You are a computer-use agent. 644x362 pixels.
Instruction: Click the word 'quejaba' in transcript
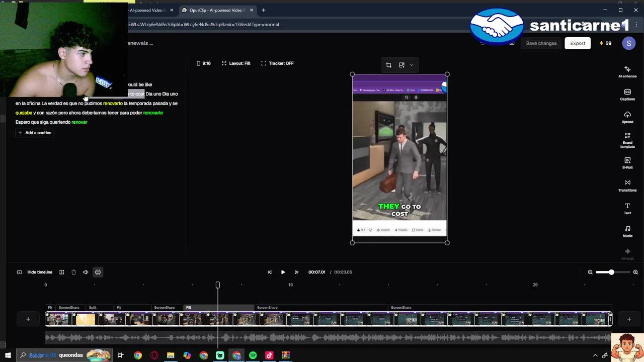point(24,113)
